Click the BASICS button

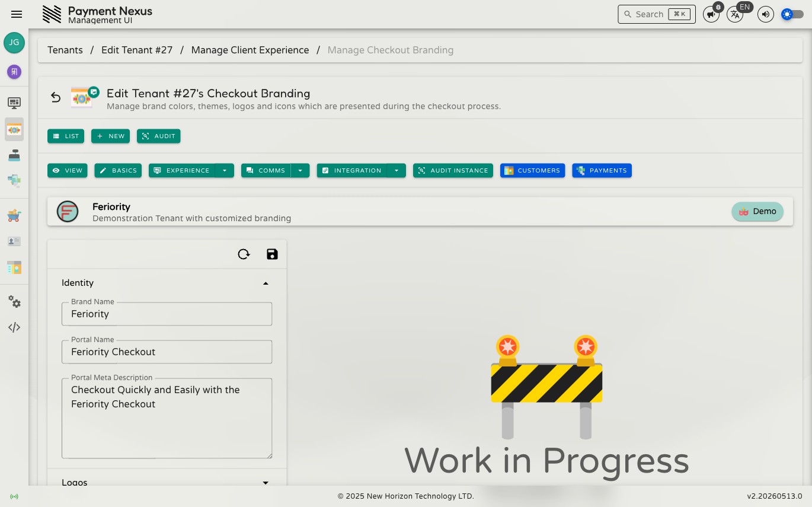pos(118,171)
